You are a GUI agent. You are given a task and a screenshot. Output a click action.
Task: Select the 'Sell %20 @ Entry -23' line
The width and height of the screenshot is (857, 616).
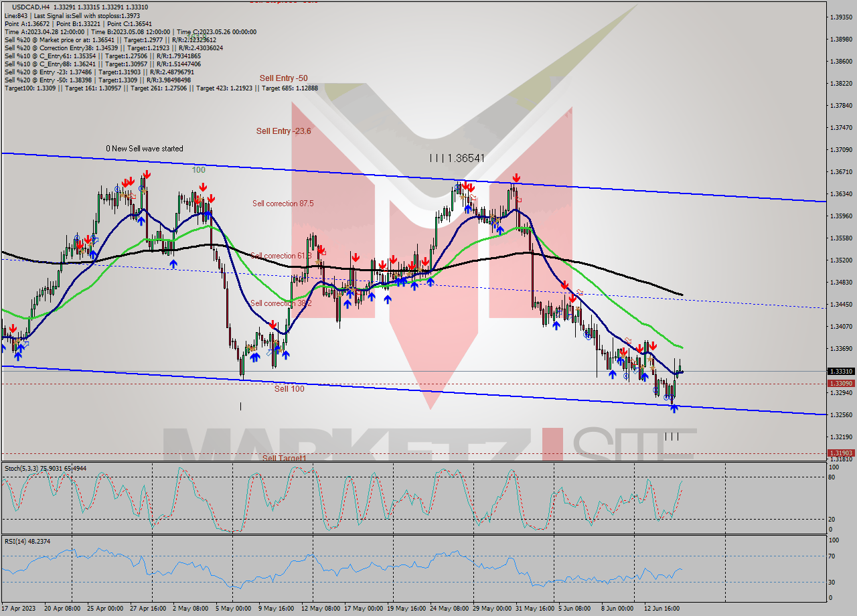98,72
